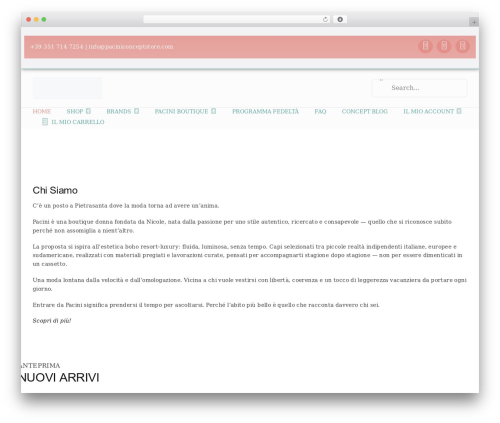Open Il Mio Account page
The height and width of the screenshot is (423, 500).
pos(429,111)
